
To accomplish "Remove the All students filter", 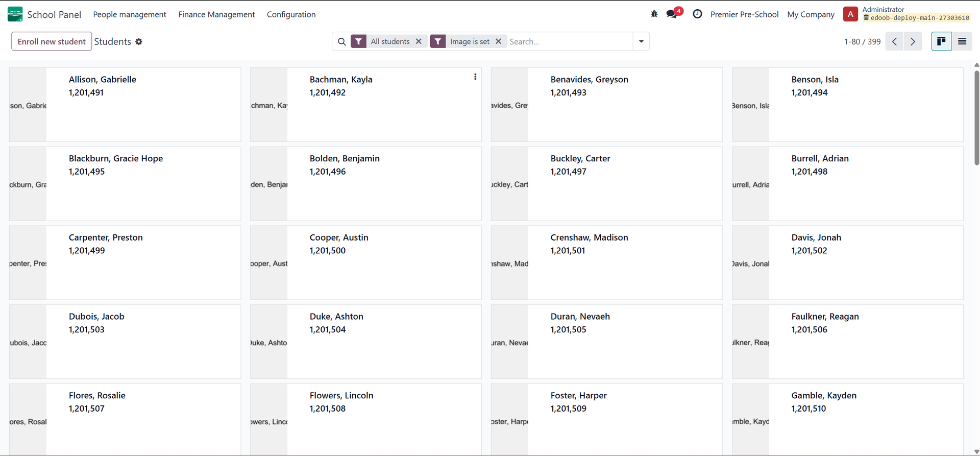I will coord(419,41).
